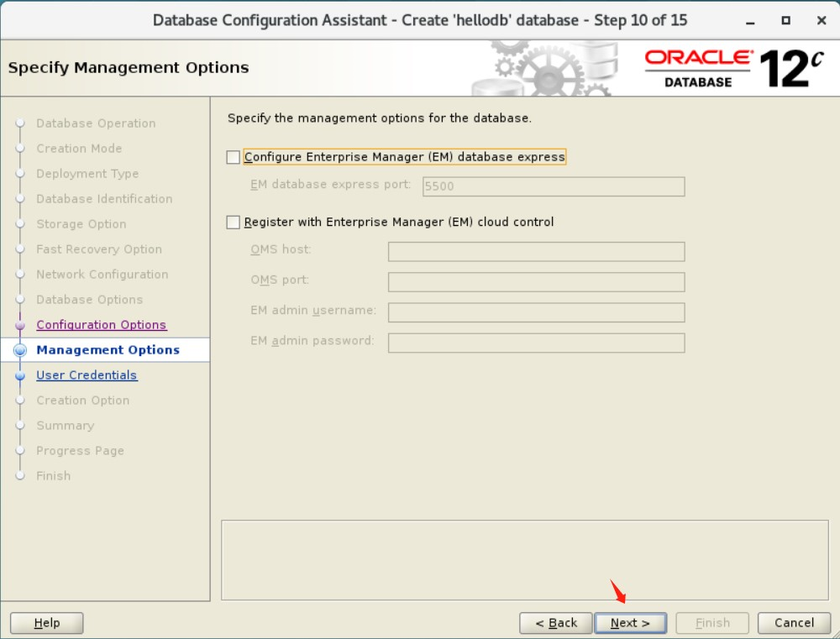Click the 'OMS port:' label
This screenshot has width=840, height=639.
tap(280, 280)
